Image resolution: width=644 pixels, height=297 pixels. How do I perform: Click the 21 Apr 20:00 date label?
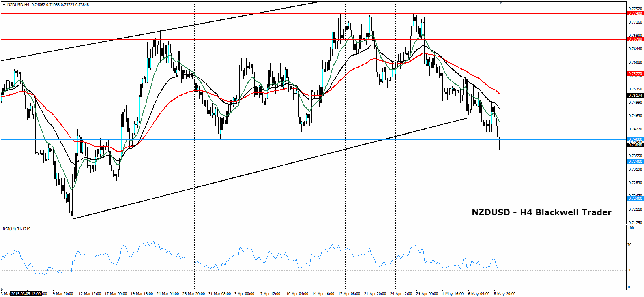pos(375,294)
